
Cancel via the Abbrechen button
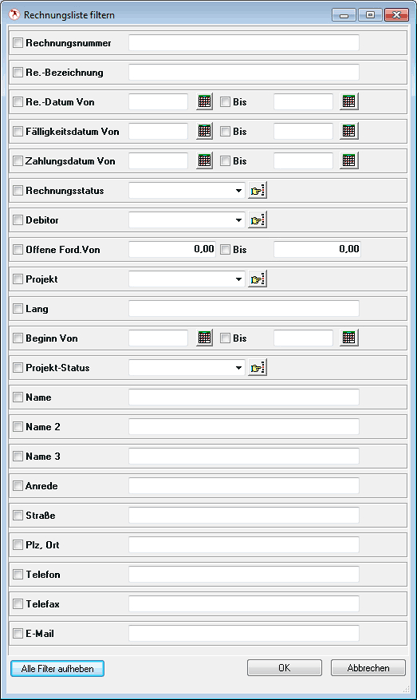[x=368, y=668]
